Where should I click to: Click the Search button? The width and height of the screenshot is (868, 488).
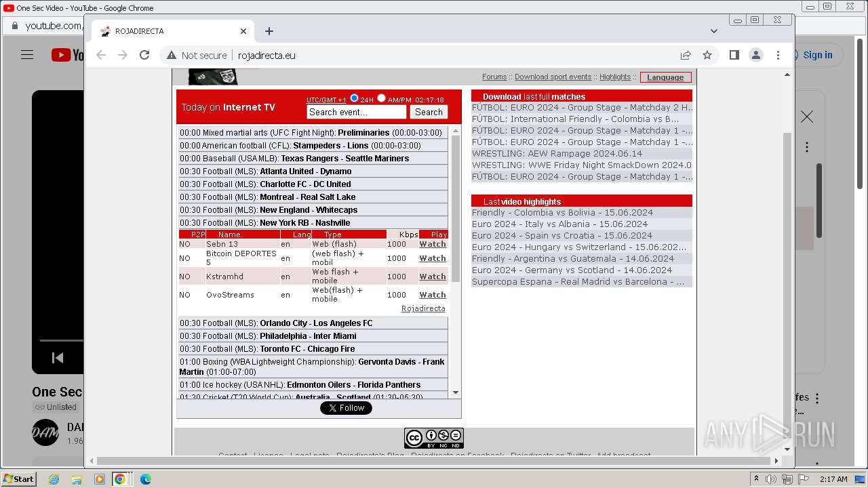coord(429,113)
